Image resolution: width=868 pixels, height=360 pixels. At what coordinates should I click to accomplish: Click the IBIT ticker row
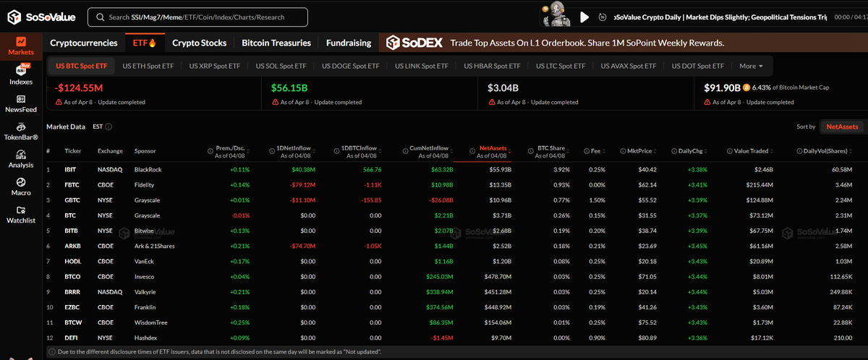click(456, 169)
